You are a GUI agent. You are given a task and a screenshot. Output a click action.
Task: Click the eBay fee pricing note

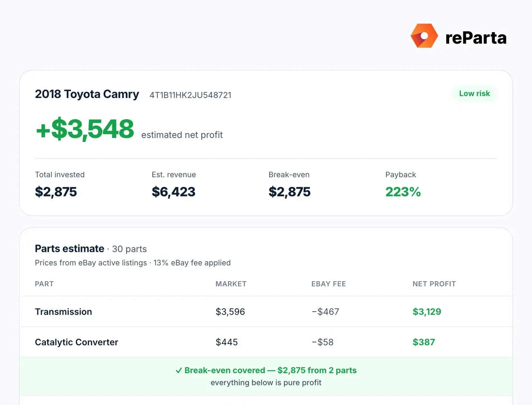(x=133, y=263)
